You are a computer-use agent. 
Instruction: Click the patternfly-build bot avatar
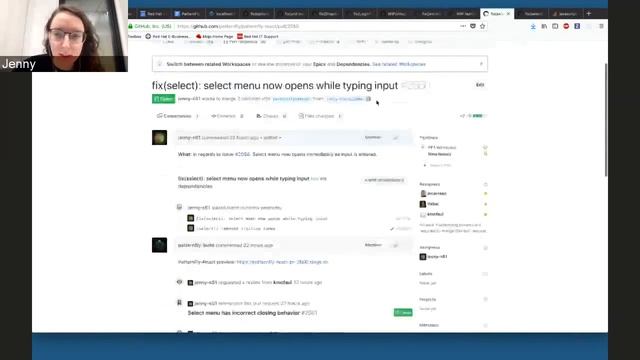(x=160, y=245)
